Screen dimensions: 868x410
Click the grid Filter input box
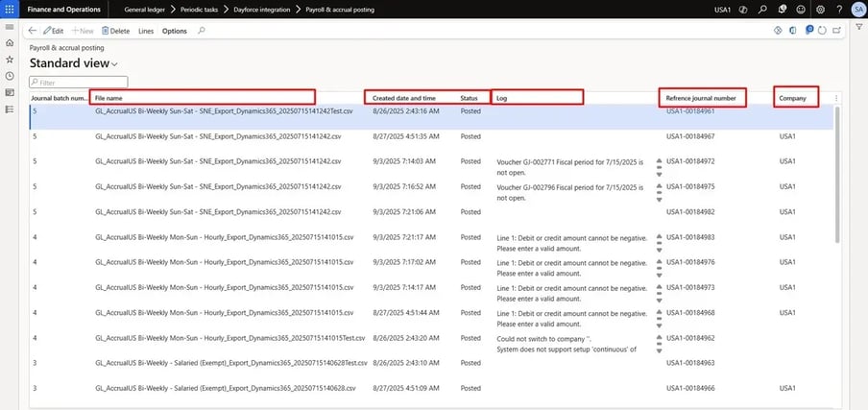click(x=79, y=82)
